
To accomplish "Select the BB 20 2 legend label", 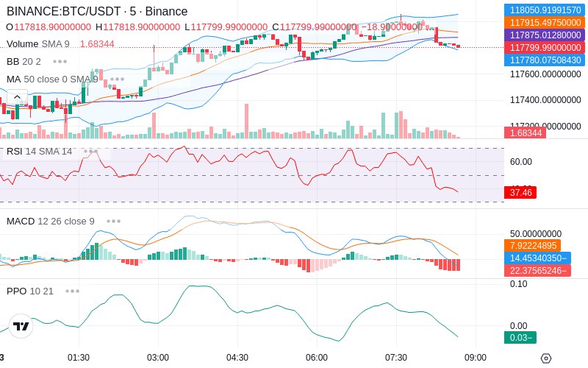I will (x=24, y=61).
